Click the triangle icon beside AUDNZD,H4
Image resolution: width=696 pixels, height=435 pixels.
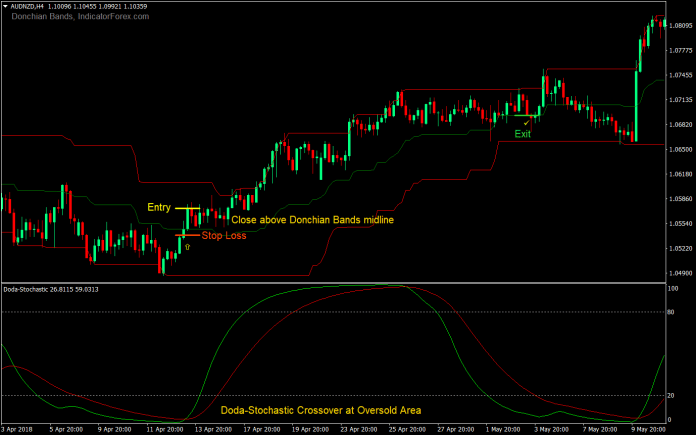point(5,6)
